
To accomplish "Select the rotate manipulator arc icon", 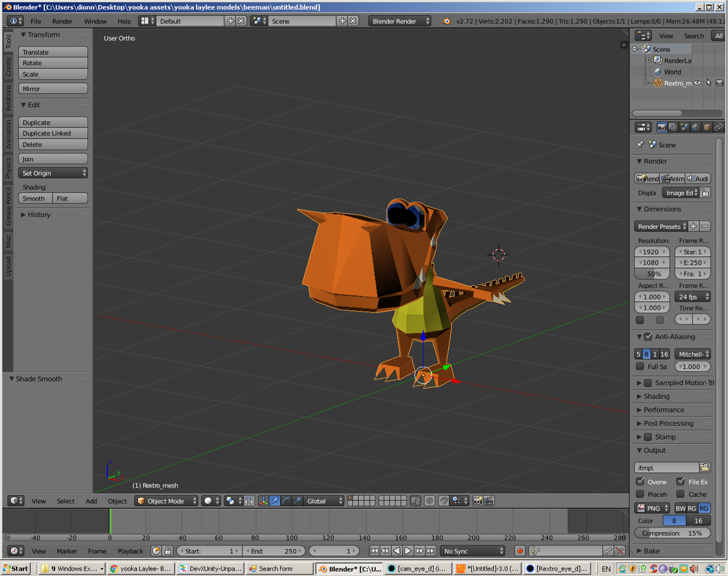I will 286,501.
